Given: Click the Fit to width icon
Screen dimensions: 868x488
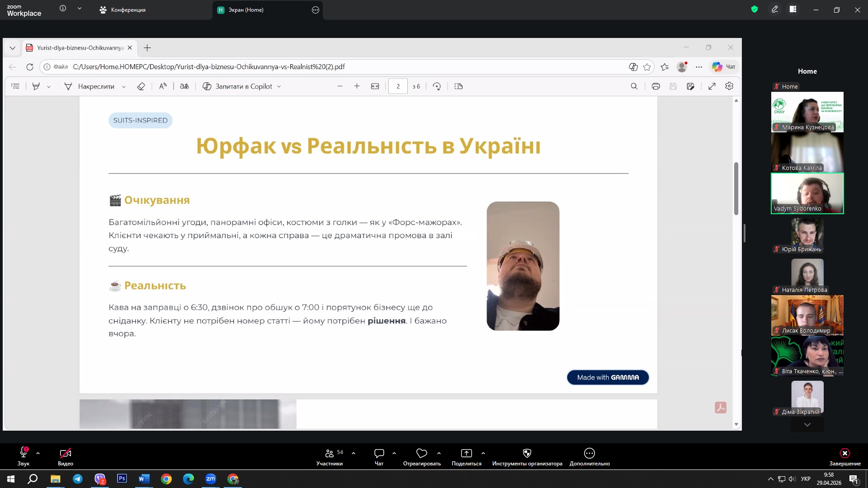Looking at the screenshot, I should coord(375,86).
